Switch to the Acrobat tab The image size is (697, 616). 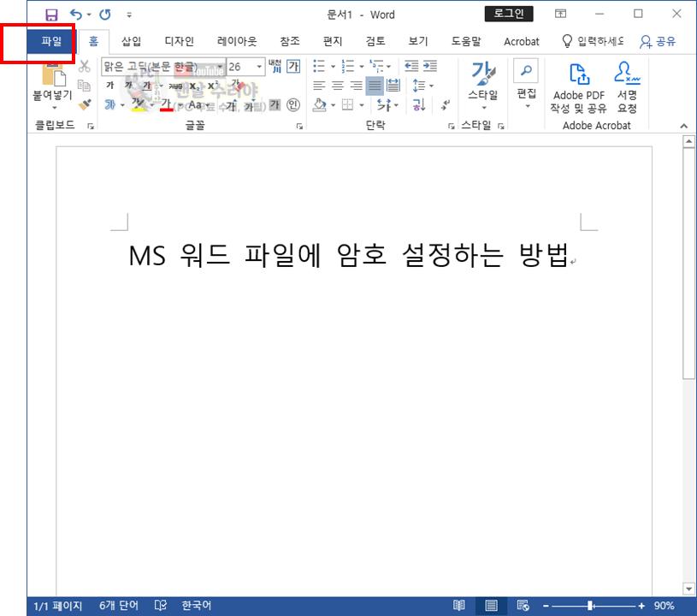tap(521, 41)
